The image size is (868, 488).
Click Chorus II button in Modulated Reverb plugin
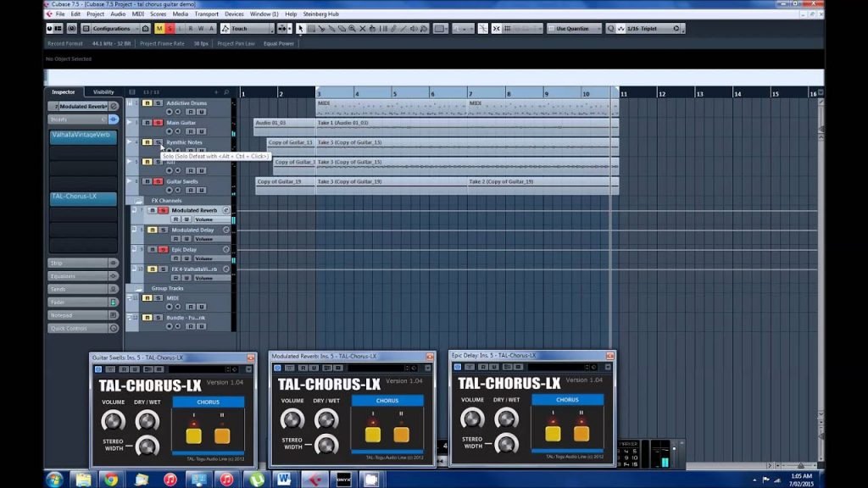[401, 435]
